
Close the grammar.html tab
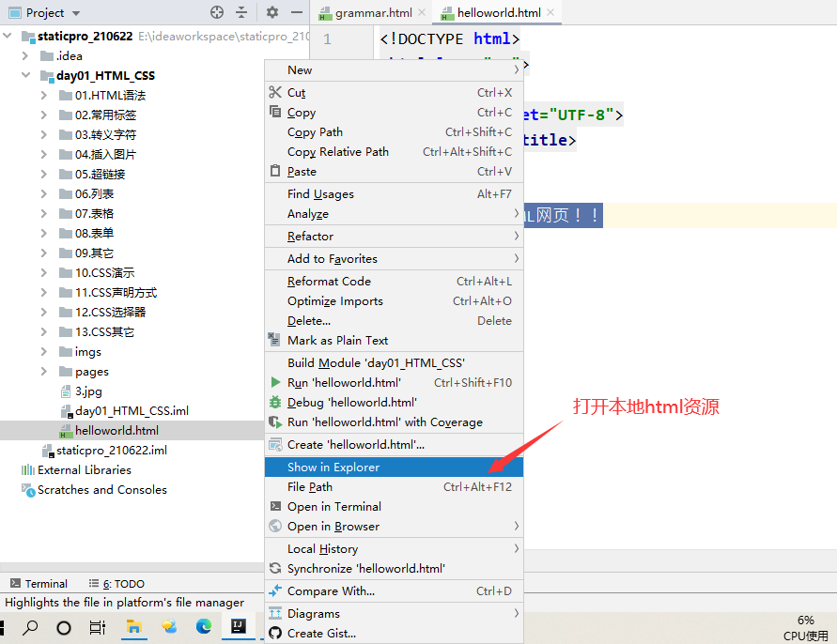pyautogui.click(x=422, y=12)
